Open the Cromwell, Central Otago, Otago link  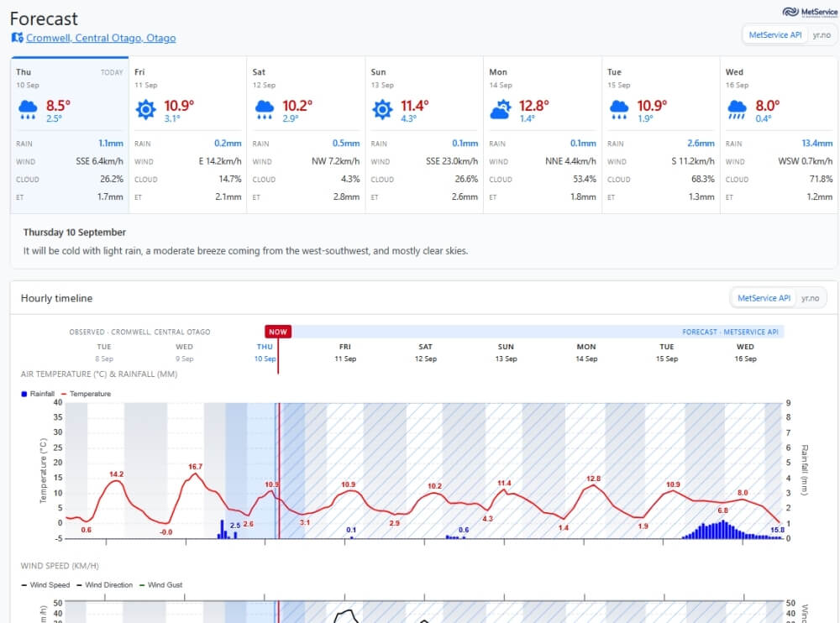[x=101, y=38]
